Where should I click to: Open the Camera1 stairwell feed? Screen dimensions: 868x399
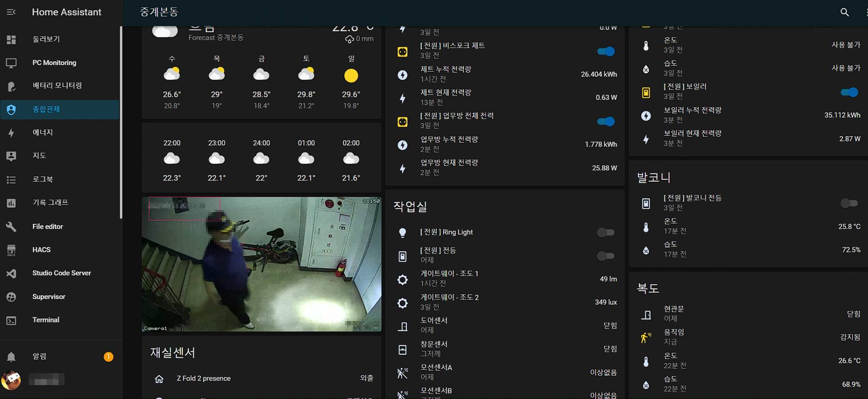(x=262, y=264)
